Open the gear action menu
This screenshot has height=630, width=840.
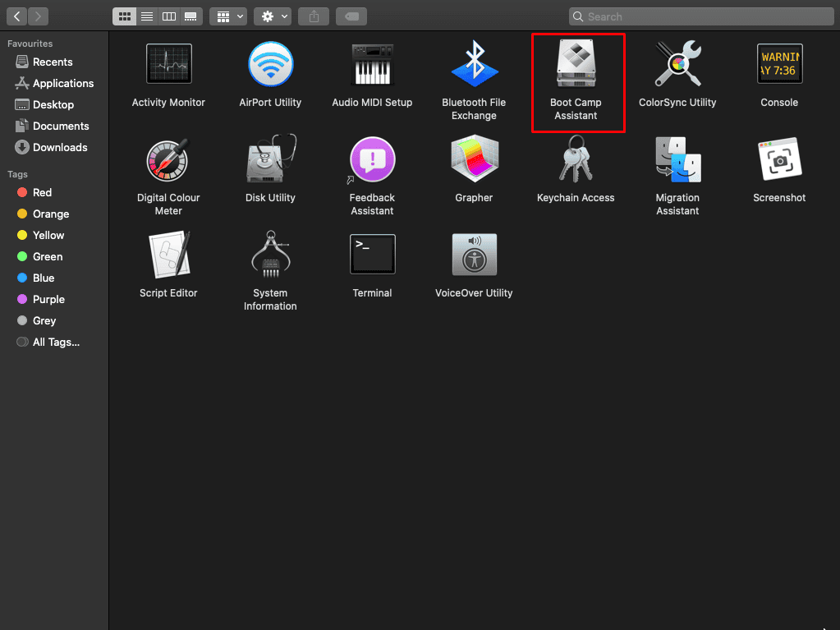(x=273, y=16)
